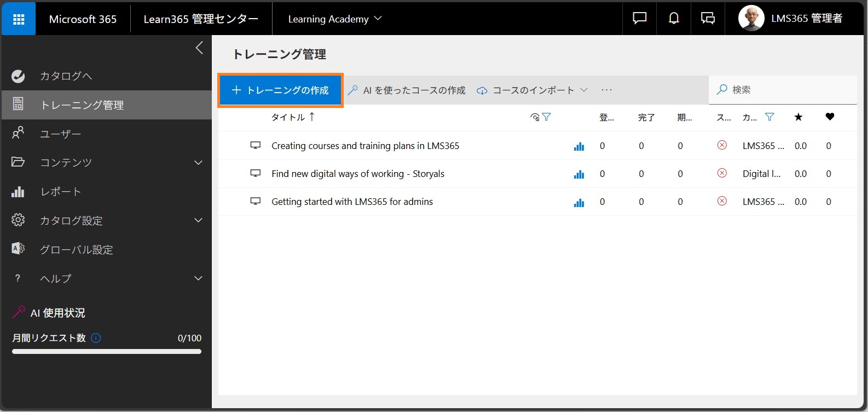
Task: Click the monitor icon for Creating courses row
Action: pos(255,145)
